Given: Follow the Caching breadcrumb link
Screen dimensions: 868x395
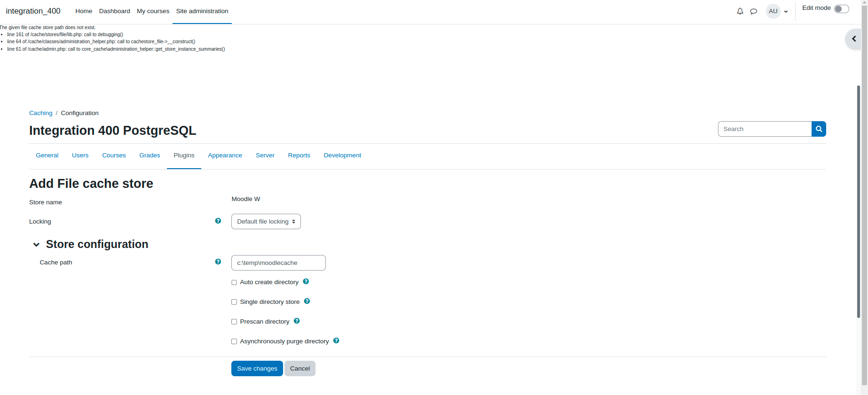Looking at the screenshot, I should pos(41,113).
